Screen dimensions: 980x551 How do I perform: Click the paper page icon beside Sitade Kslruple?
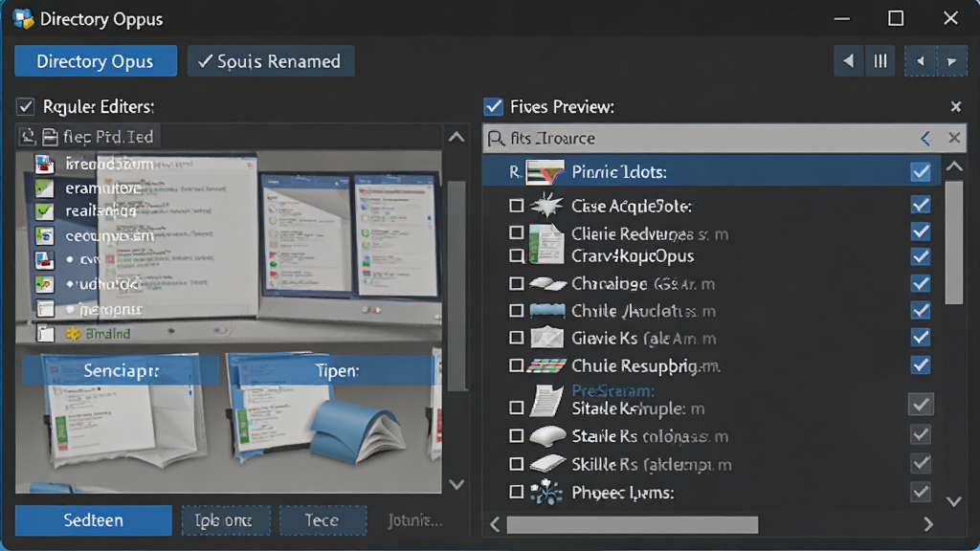point(546,401)
